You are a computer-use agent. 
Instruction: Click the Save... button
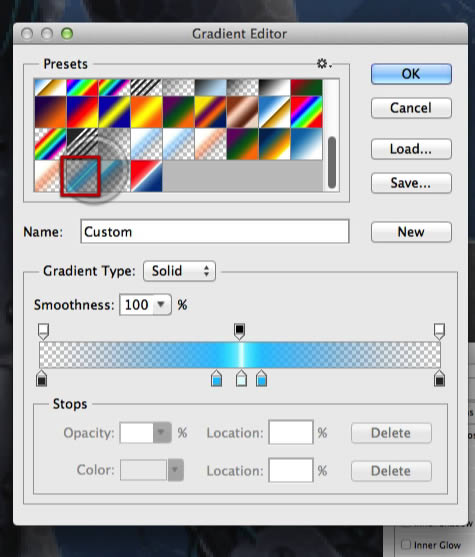coord(411,183)
